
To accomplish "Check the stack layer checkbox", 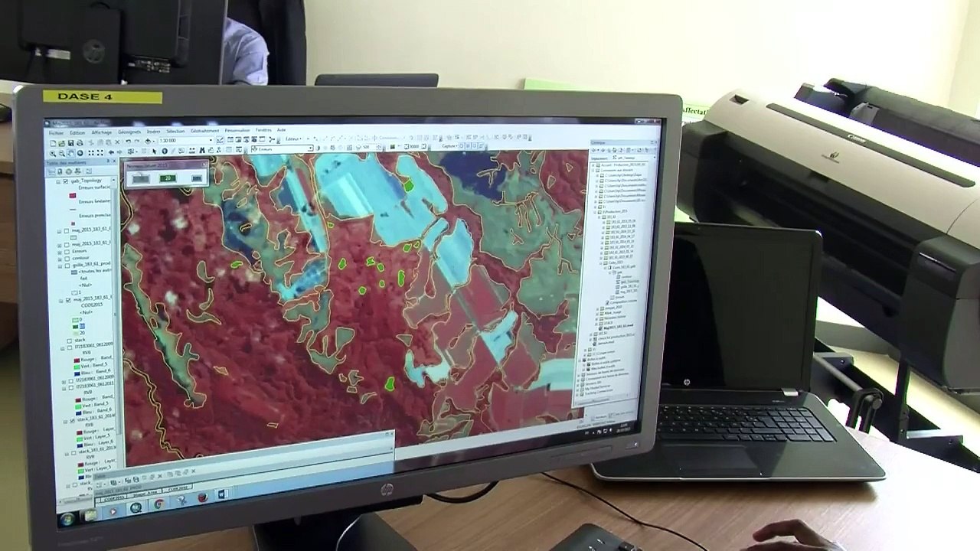I will tap(70, 341).
